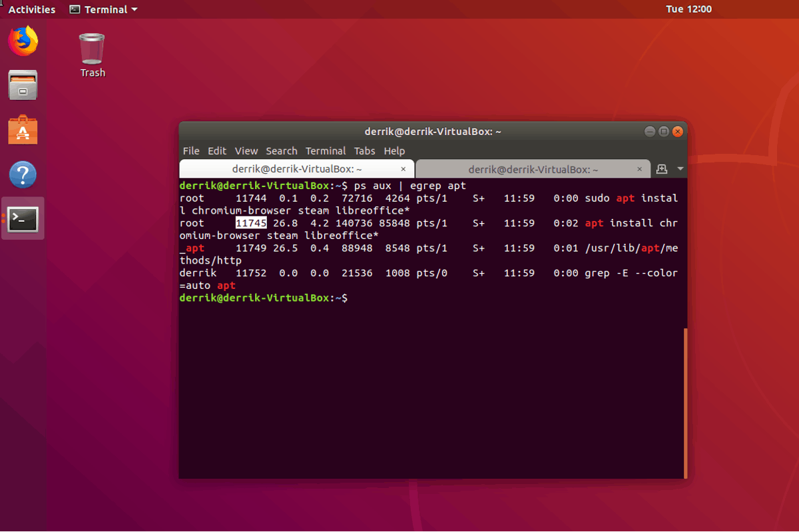This screenshot has height=532, width=799.
Task: Select the active first terminal tab
Action: [296, 168]
